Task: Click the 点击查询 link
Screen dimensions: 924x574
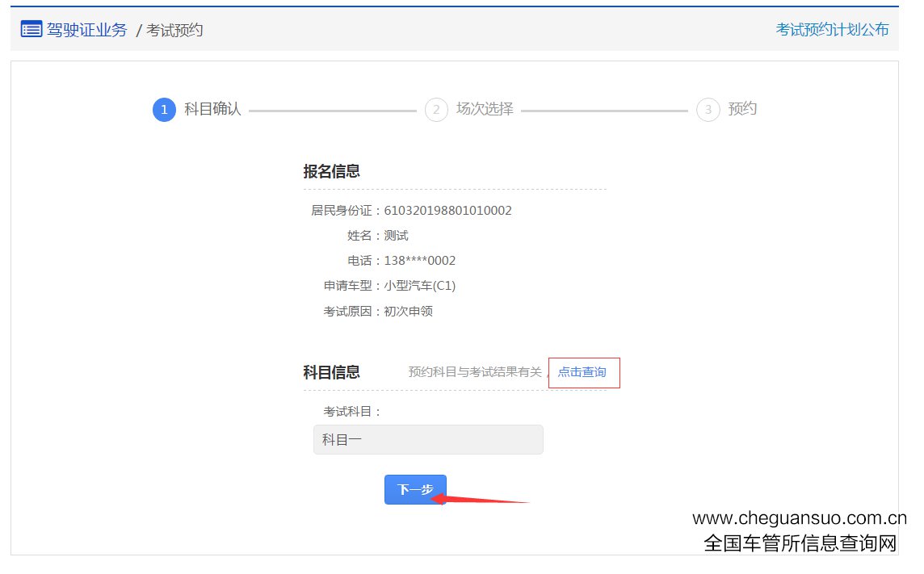Action: coord(582,372)
